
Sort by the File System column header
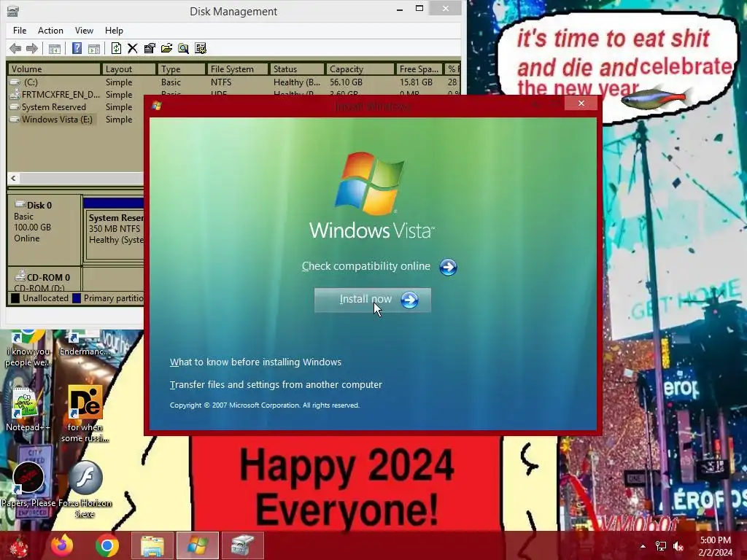[237, 69]
